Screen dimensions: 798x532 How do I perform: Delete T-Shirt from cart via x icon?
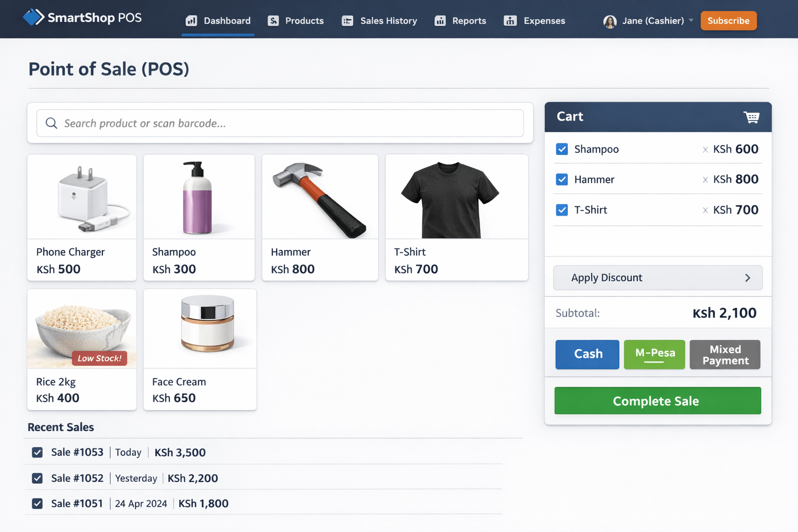click(x=705, y=210)
